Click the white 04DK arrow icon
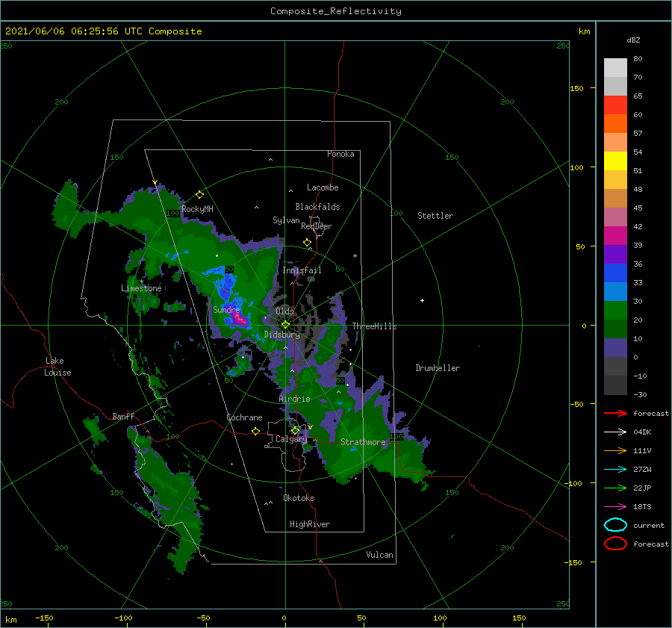Viewport: 672px width, 628px height. click(615, 432)
